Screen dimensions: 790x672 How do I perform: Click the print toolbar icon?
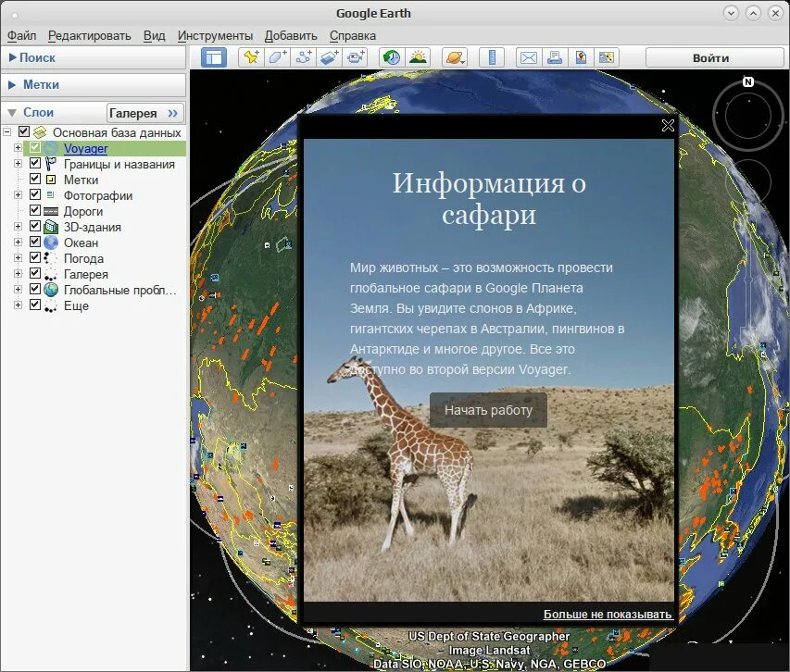[x=555, y=57]
